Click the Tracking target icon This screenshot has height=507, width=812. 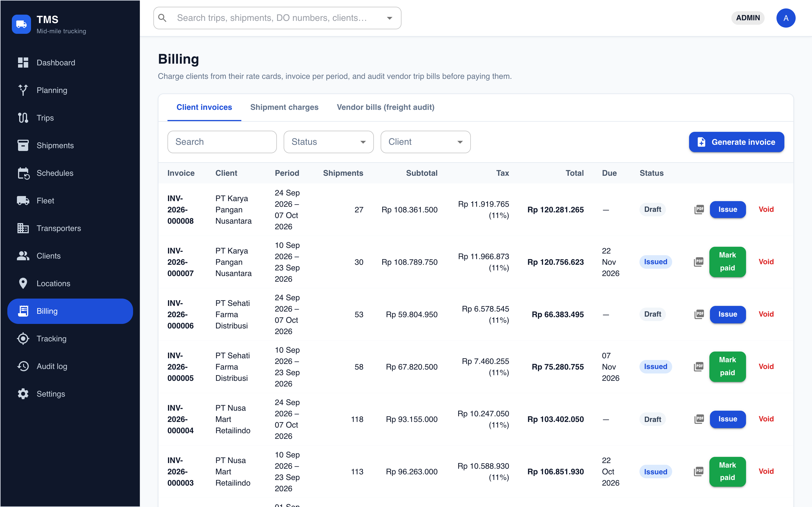[23, 339]
